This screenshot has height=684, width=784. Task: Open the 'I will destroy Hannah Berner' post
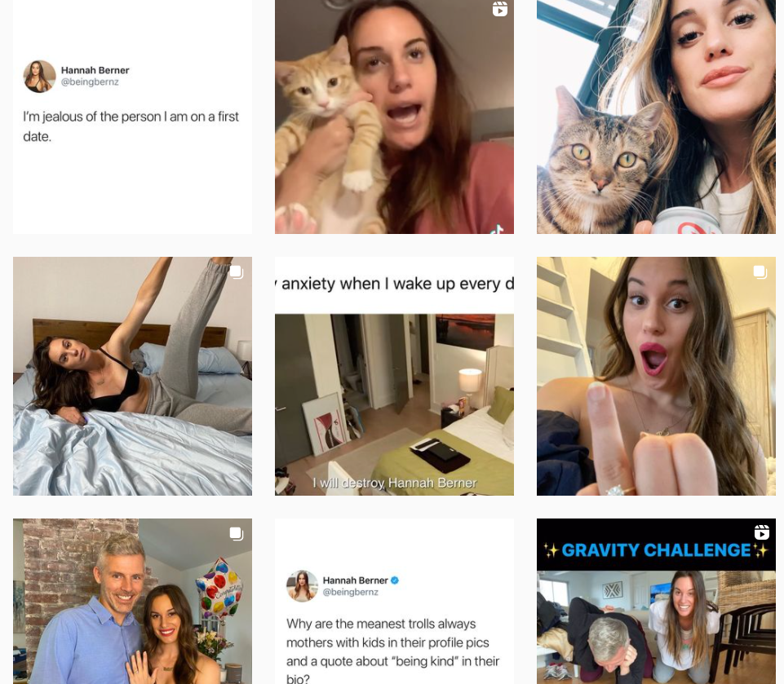394,376
